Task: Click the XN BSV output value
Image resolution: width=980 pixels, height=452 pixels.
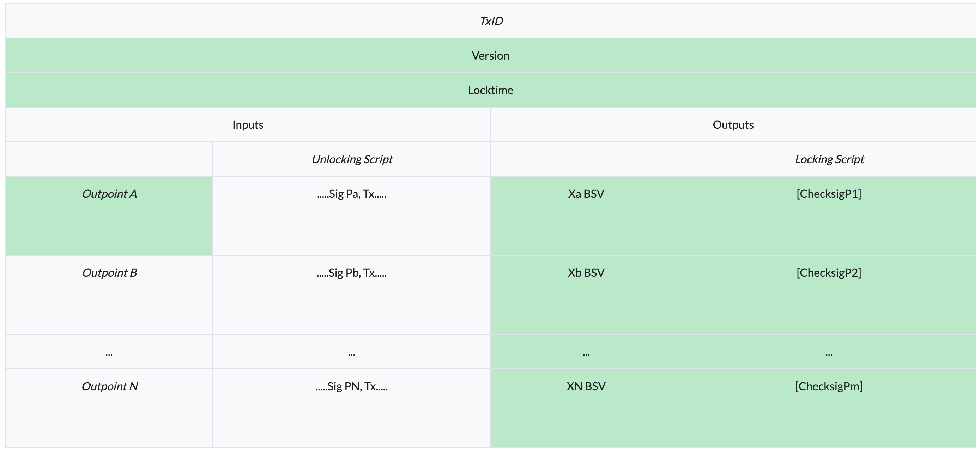Action: pyautogui.click(x=586, y=387)
